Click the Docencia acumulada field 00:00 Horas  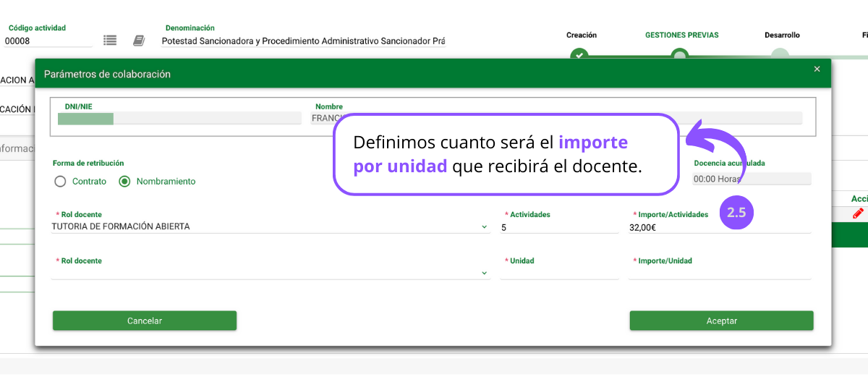[x=752, y=179]
